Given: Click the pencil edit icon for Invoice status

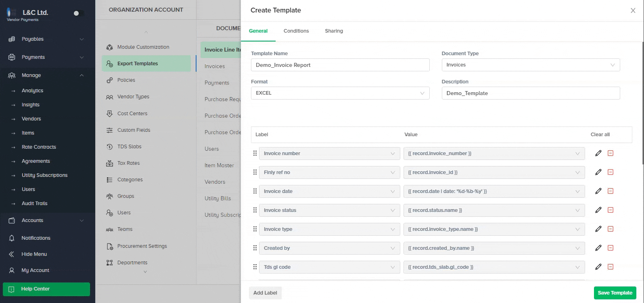Looking at the screenshot, I should pos(598,210).
